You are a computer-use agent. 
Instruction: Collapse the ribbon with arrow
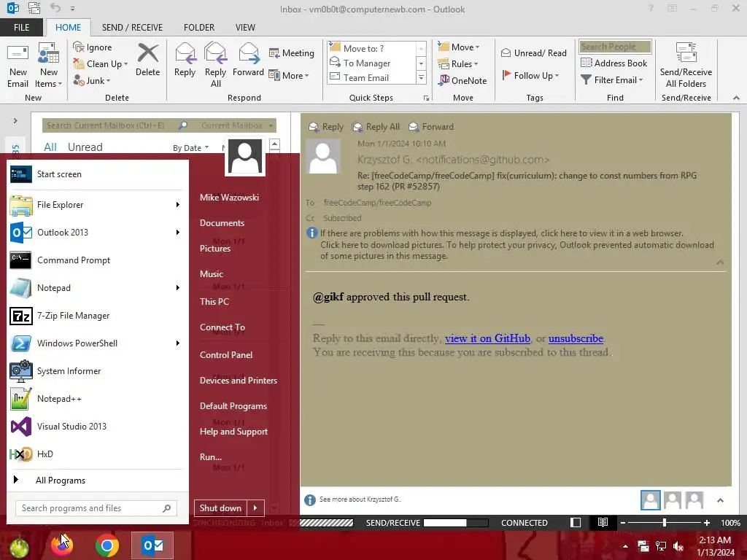(737, 98)
